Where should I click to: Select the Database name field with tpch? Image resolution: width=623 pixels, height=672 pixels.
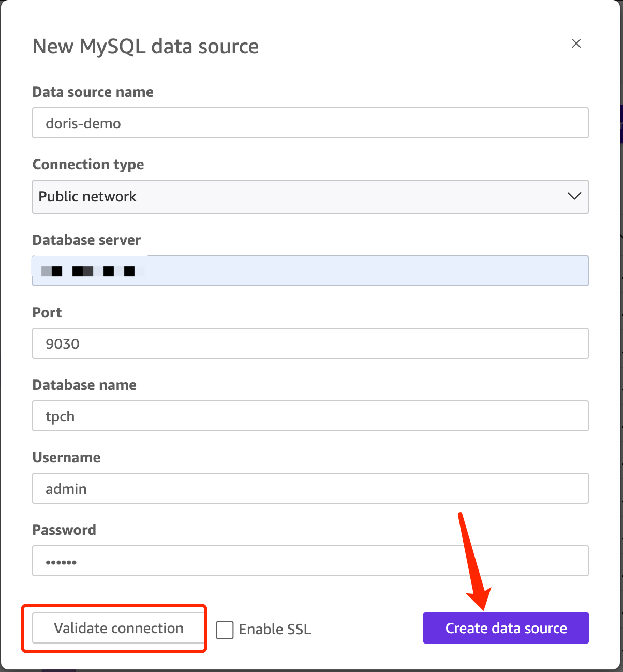tap(310, 416)
